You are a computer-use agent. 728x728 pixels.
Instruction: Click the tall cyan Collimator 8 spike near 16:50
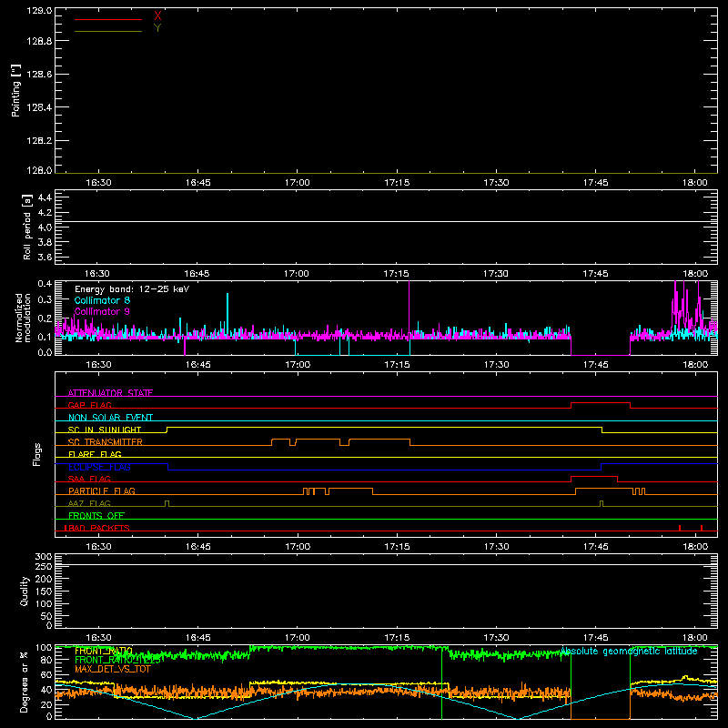pos(227,311)
